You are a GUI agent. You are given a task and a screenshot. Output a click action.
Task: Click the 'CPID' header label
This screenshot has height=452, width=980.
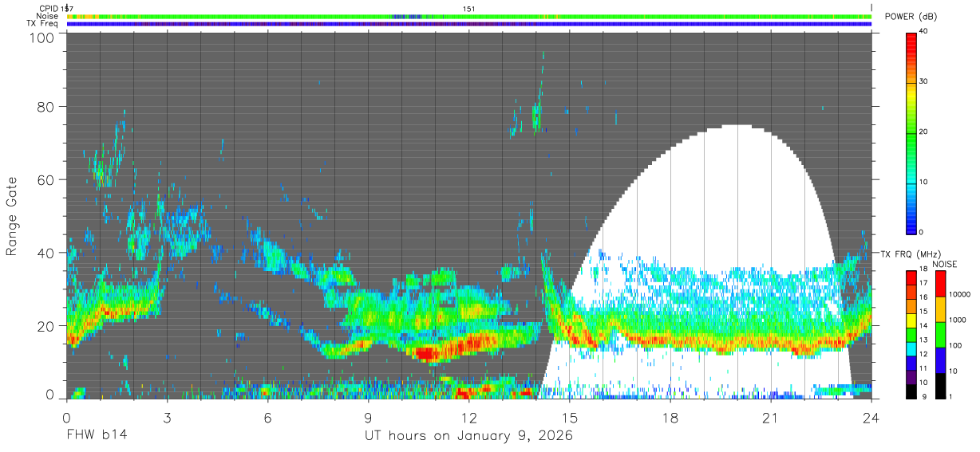(49, 8)
